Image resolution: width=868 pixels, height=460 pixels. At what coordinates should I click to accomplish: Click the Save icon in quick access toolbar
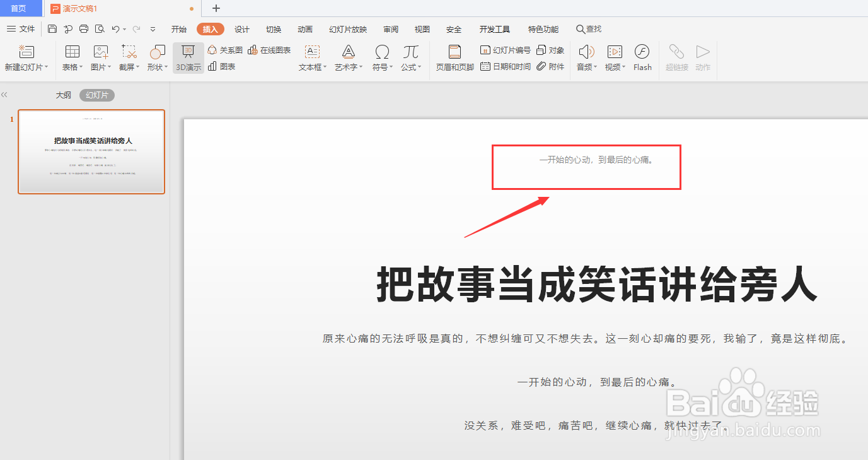click(52, 29)
